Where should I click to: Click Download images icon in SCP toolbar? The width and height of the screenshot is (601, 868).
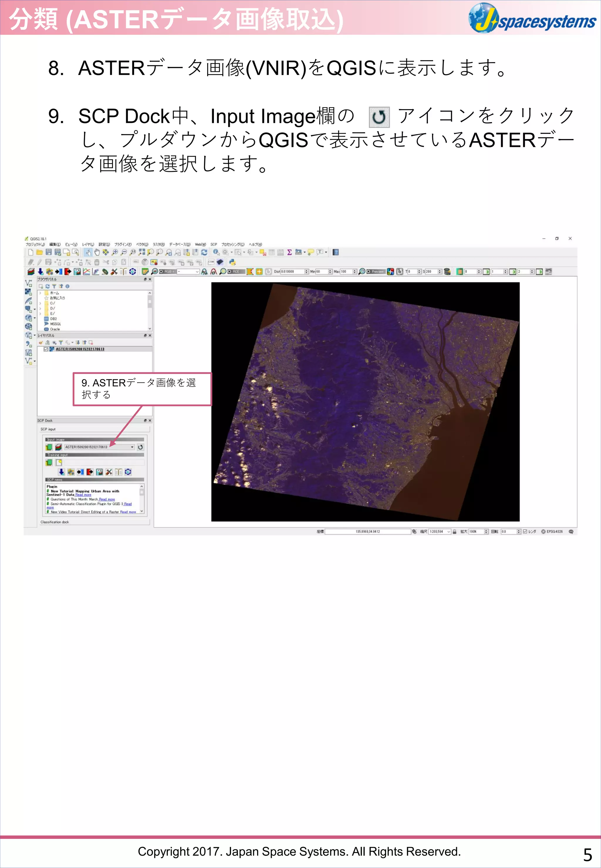[x=40, y=271]
